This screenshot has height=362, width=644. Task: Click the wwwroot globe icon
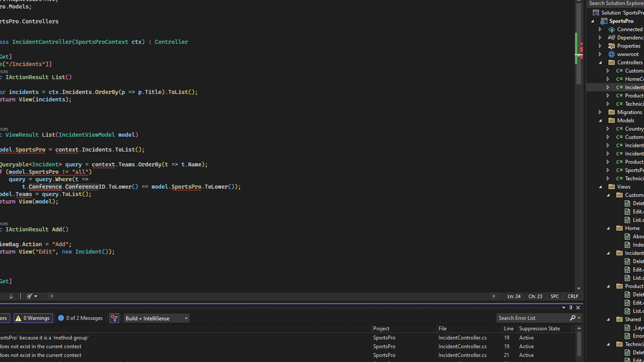611,54
